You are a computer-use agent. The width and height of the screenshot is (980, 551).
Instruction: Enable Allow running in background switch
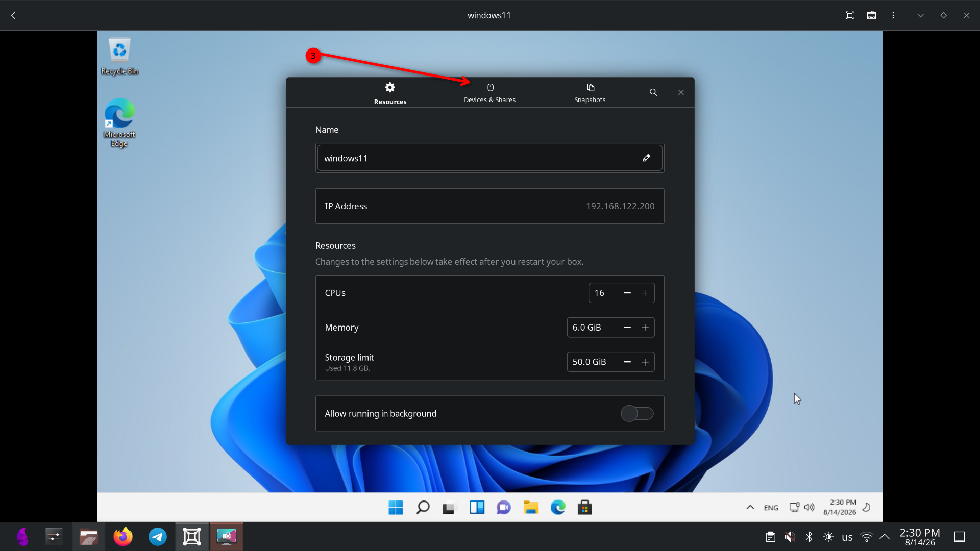637,413
